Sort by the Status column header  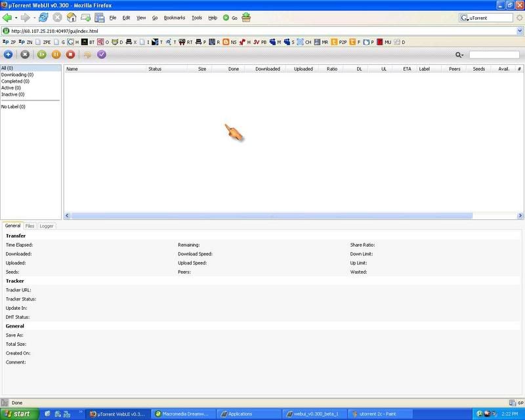click(x=167, y=69)
